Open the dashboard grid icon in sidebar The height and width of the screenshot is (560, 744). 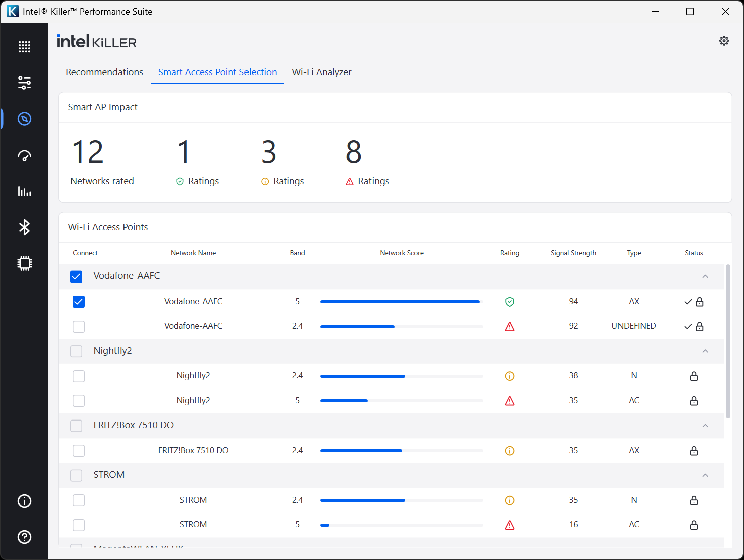coord(24,47)
